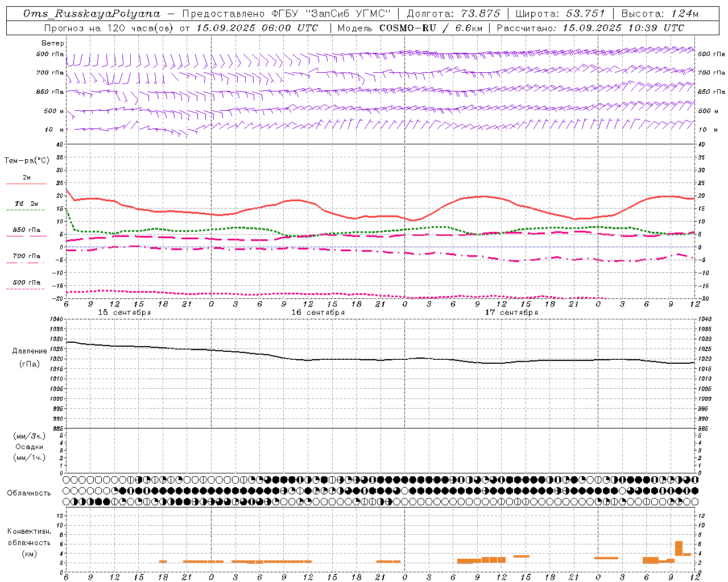Click the Высота: 124м header field

pos(660,14)
